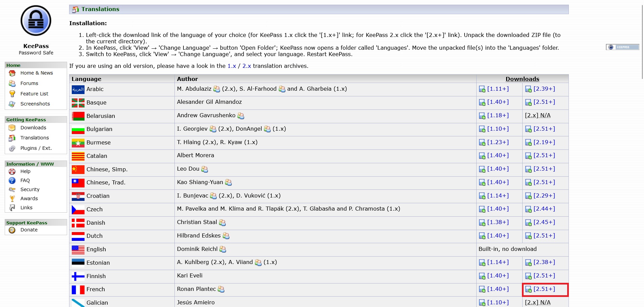Image resolution: width=644 pixels, height=307 pixels.
Task: Open the 2.x translation archive link
Action: pos(247,66)
